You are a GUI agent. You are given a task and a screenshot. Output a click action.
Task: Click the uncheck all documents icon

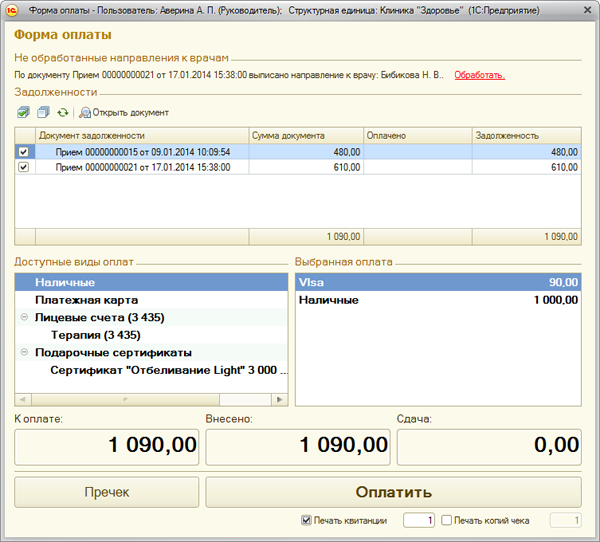tap(43, 113)
